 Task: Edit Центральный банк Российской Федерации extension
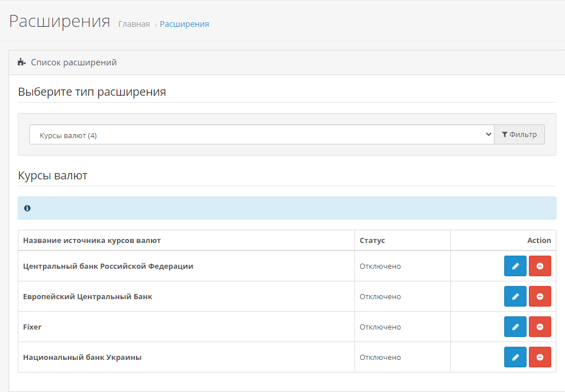515,266
